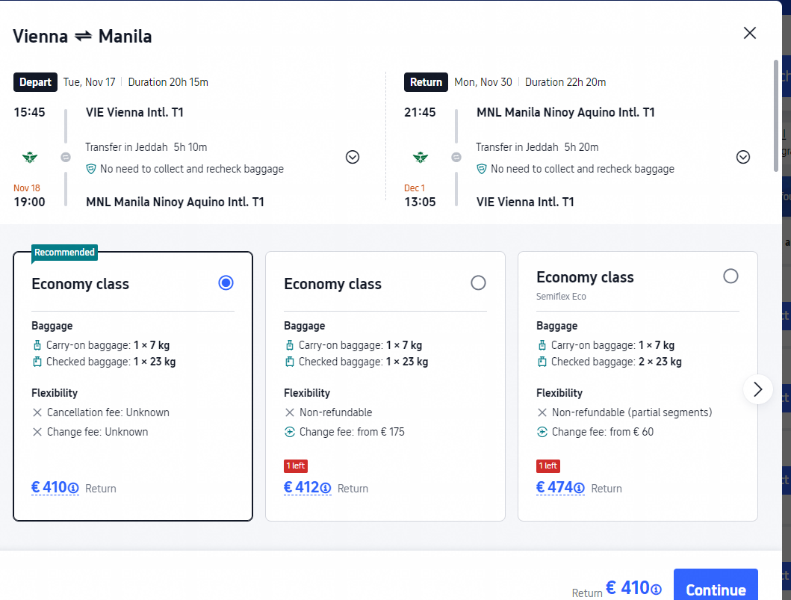
Task: Expand return flight transfer details chevron
Action: pyautogui.click(x=743, y=157)
